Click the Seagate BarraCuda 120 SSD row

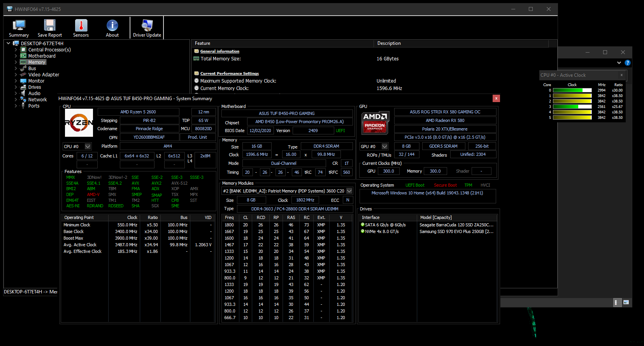click(x=429, y=225)
